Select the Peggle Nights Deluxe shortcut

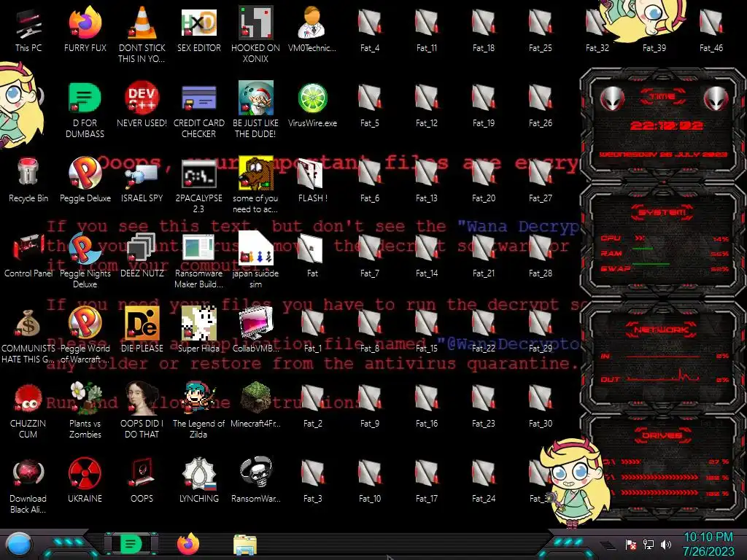[x=85, y=260]
